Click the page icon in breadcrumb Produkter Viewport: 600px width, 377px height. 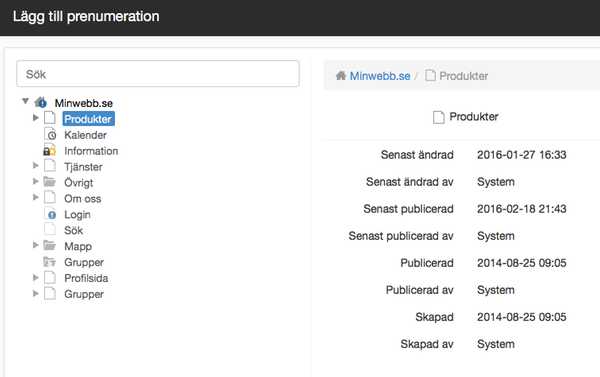(x=430, y=75)
